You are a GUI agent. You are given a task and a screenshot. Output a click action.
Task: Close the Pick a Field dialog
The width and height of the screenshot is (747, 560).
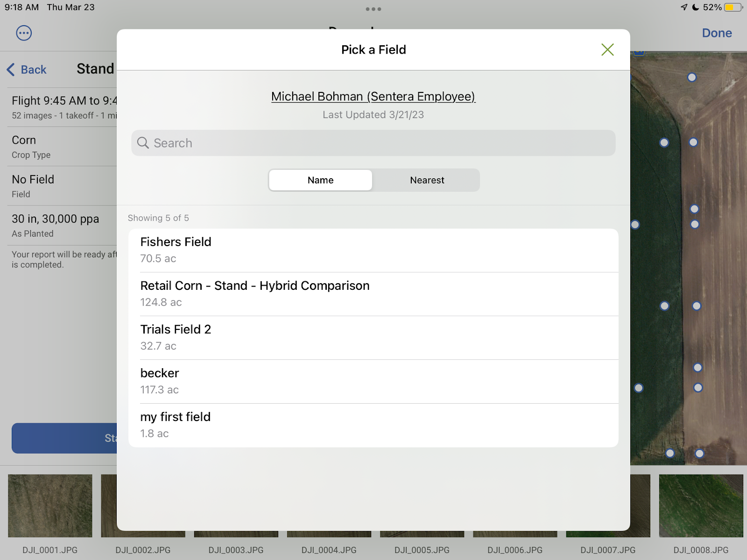(x=607, y=49)
